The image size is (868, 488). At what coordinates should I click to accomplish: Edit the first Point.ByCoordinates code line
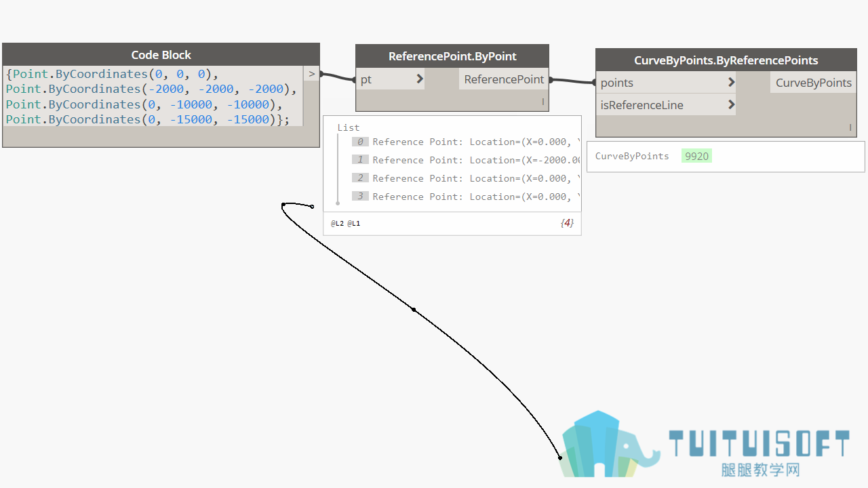coord(112,74)
